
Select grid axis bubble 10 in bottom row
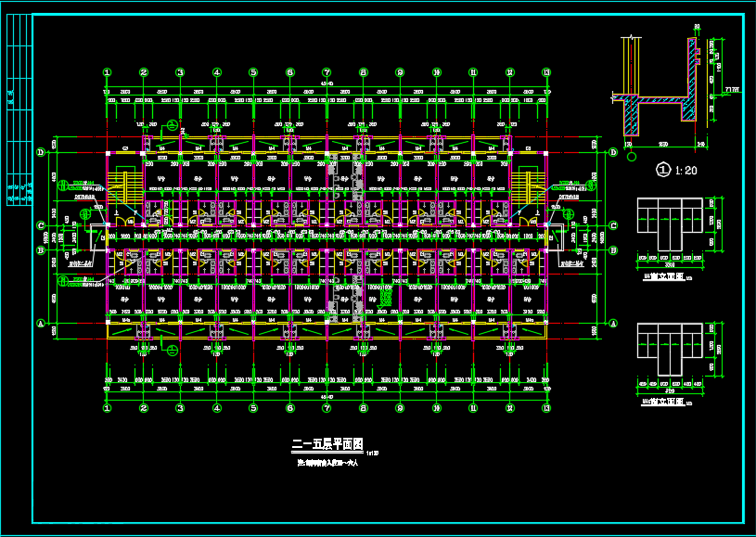click(x=437, y=407)
